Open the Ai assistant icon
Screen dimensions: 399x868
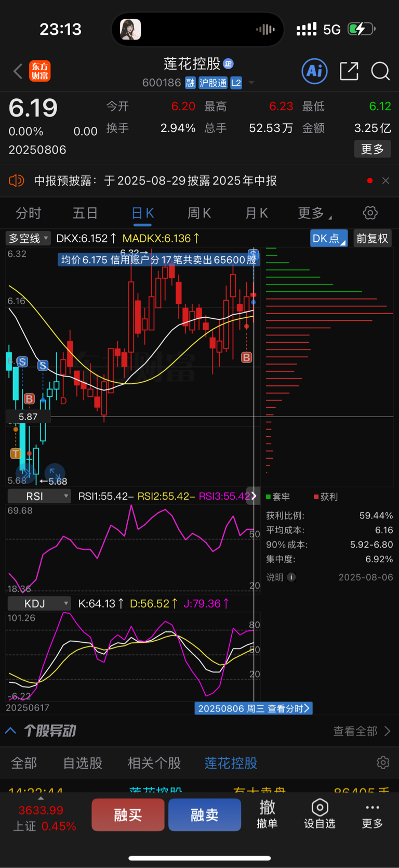pos(315,71)
